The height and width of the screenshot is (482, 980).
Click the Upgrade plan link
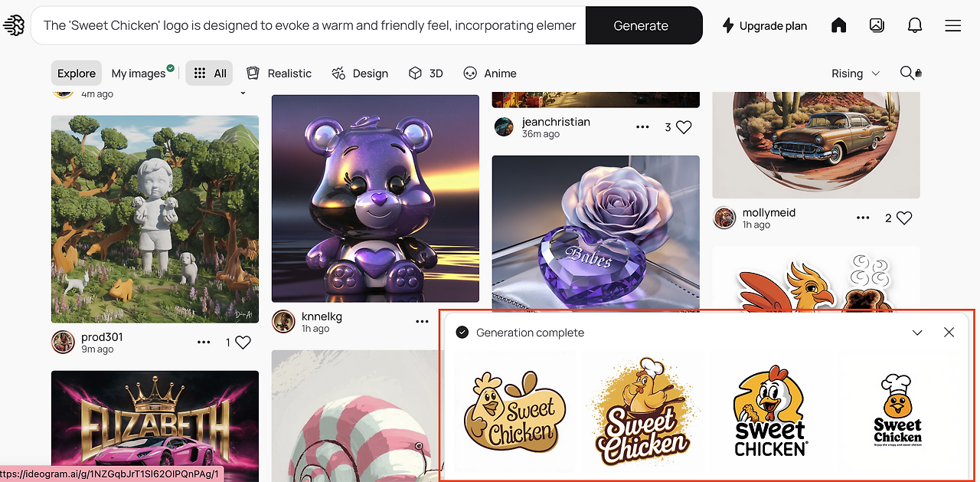pos(765,25)
